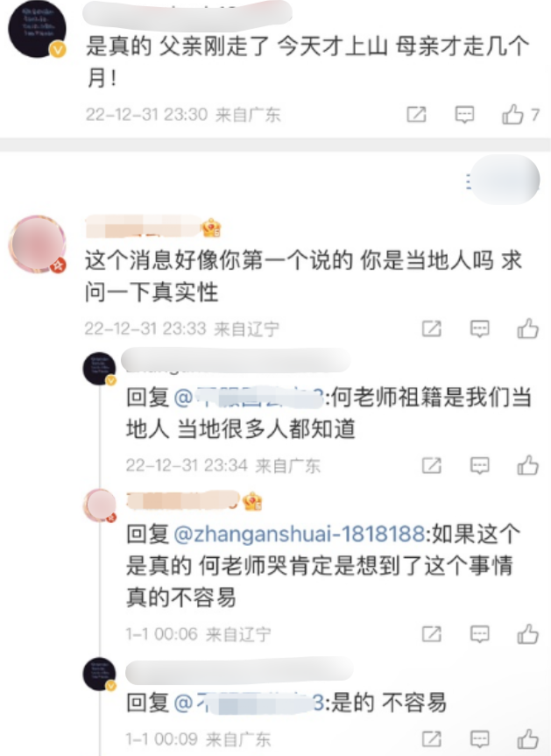The width and height of the screenshot is (551, 756).
Task: Share the 23:30 Guangdong comment
Action: pos(416,114)
